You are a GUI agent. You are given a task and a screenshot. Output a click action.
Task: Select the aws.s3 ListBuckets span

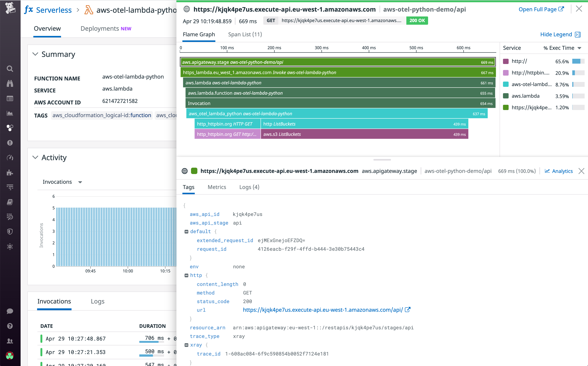click(364, 134)
